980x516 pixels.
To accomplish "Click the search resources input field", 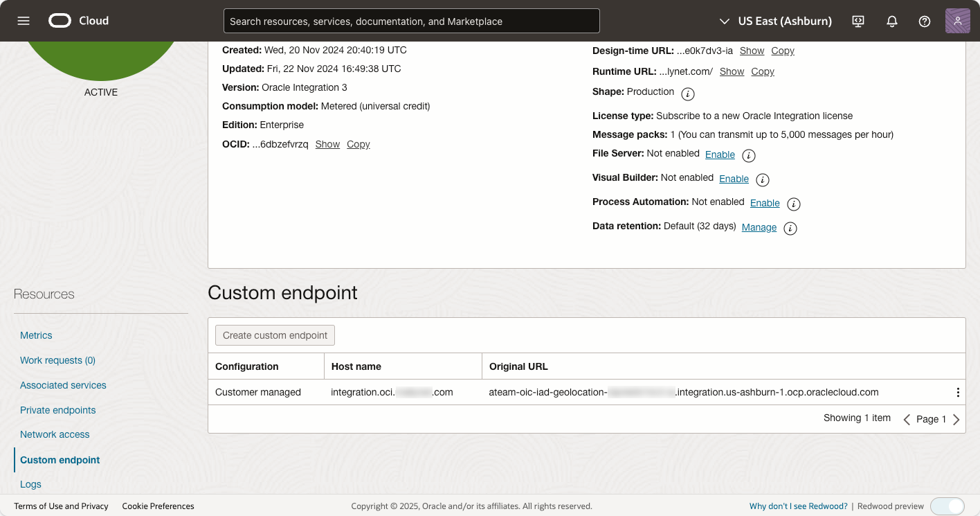I will coord(411,21).
